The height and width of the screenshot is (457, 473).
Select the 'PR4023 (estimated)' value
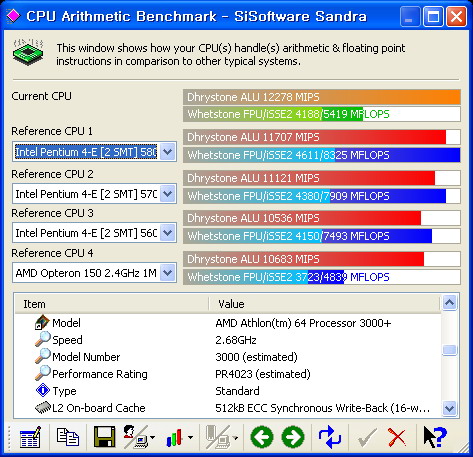tap(263, 374)
